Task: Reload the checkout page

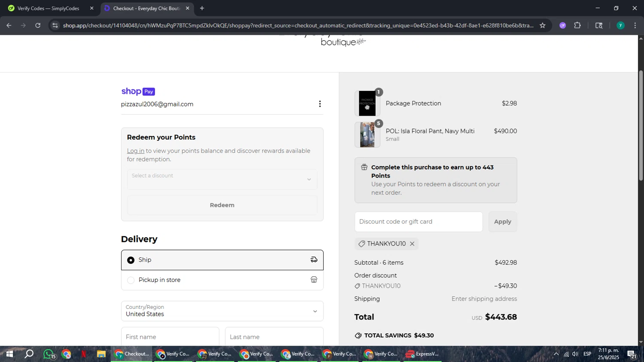Action: point(38,25)
